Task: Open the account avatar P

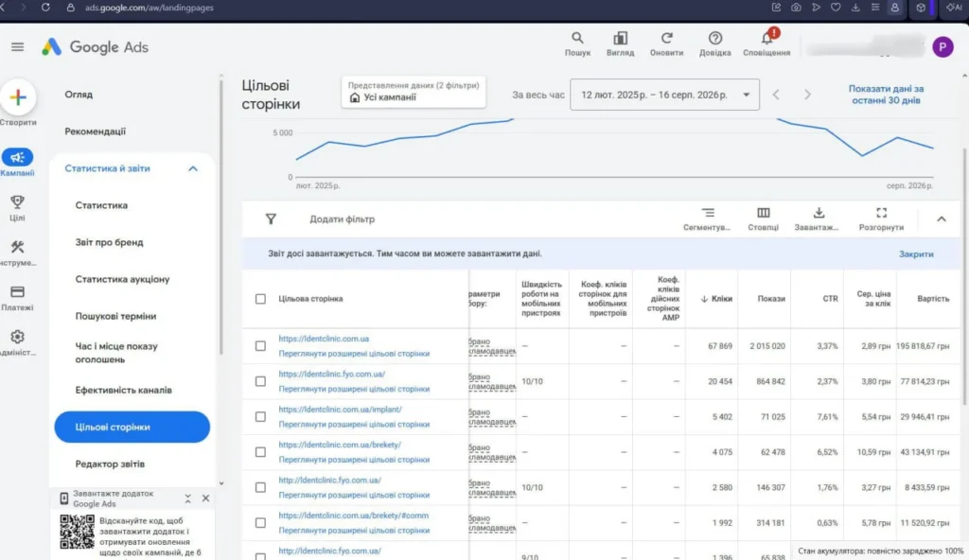Action: pyautogui.click(x=943, y=47)
